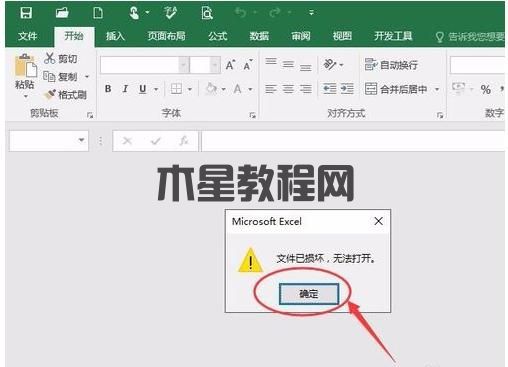The width and height of the screenshot is (508, 367).
Task: Click the Undo icon
Action: [x=241, y=13]
